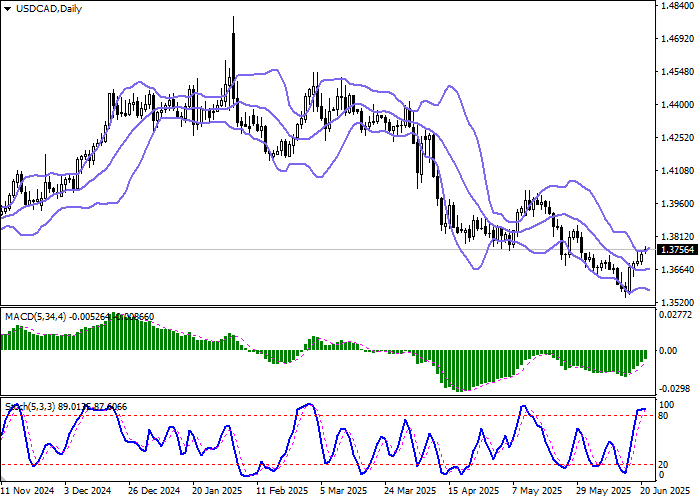This screenshot has width=700, height=500.
Task: Click the 1.41080 price axis value
Action: (677, 171)
